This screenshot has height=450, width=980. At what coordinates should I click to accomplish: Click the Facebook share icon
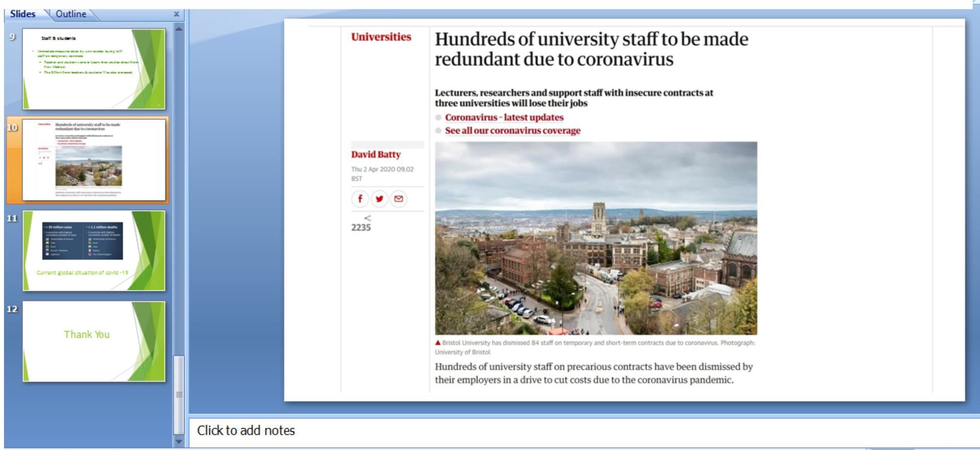coord(360,199)
